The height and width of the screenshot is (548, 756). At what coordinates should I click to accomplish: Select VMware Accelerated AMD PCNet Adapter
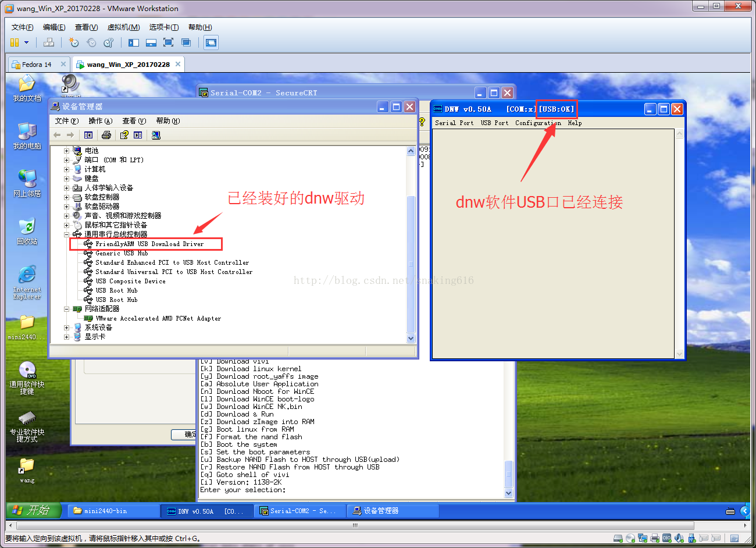[x=158, y=318]
